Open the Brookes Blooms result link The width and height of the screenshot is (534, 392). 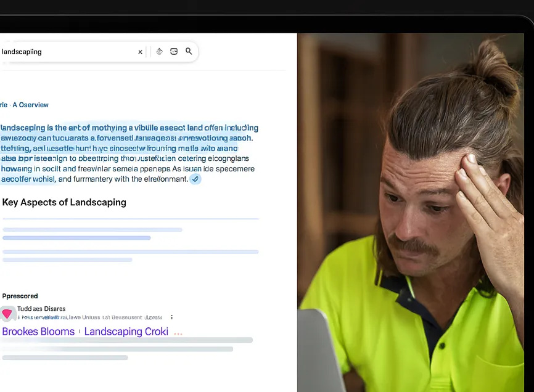(x=38, y=332)
